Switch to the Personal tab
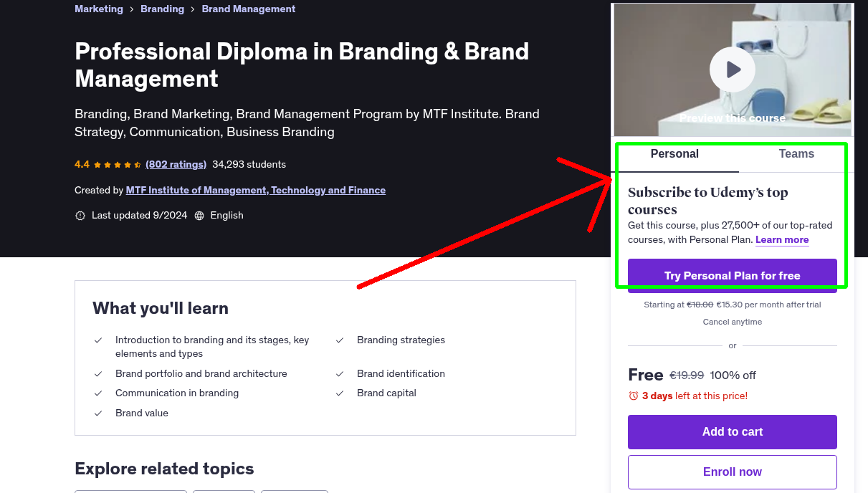The image size is (868, 493). [674, 154]
